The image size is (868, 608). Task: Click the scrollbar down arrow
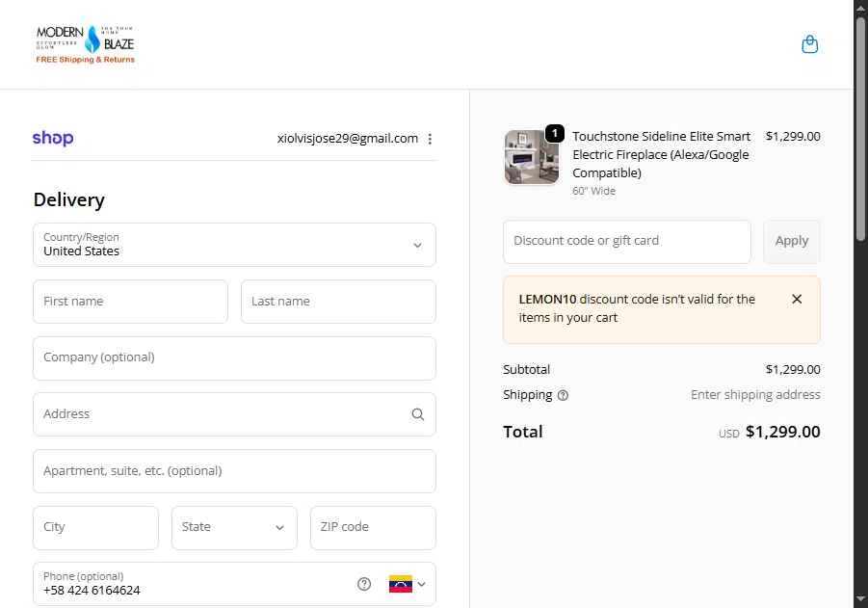[860, 599]
